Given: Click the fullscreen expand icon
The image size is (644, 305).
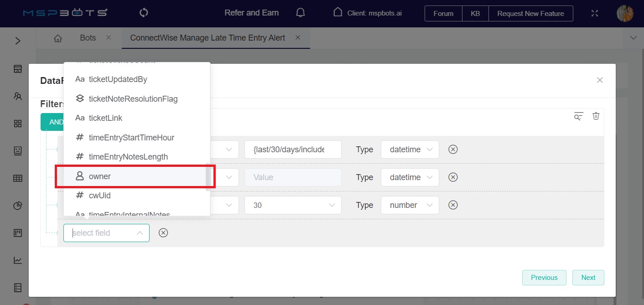Looking at the screenshot, I should click(594, 13).
